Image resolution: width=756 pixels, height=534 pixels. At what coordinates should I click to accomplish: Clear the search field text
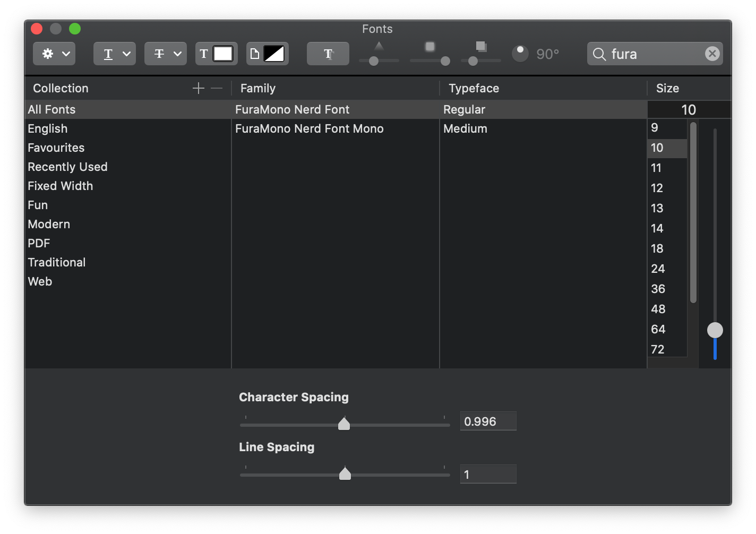(712, 54)
